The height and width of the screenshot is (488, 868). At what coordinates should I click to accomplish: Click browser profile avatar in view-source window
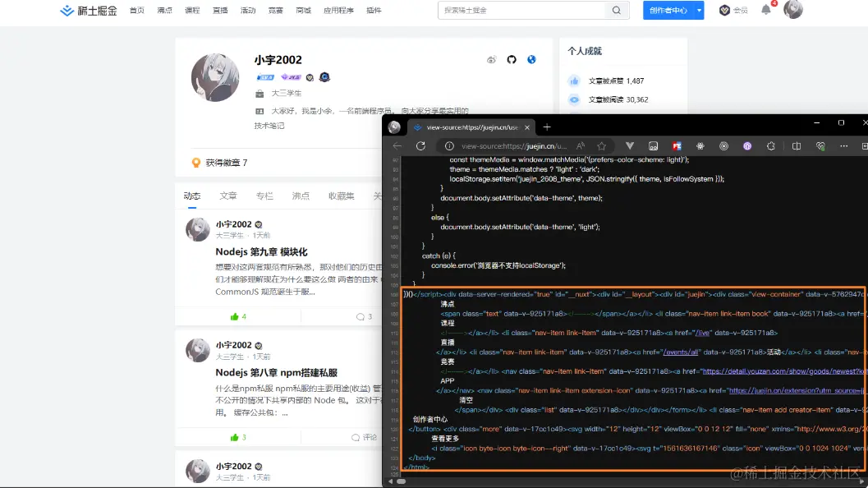pos(394,127)
